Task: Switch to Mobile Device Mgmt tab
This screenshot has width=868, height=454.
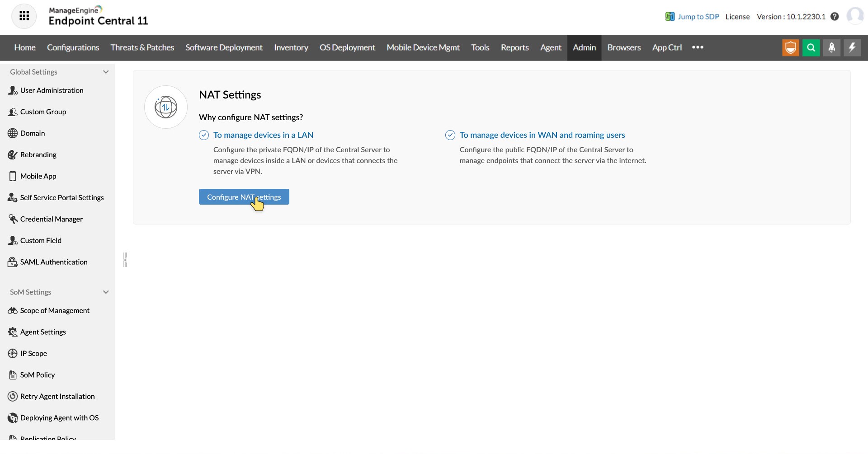Action: pyautogui.click(x=423, y=47)
